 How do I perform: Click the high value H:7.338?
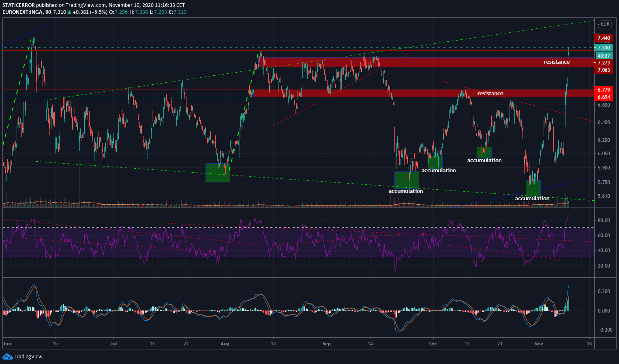coord(139,12)
